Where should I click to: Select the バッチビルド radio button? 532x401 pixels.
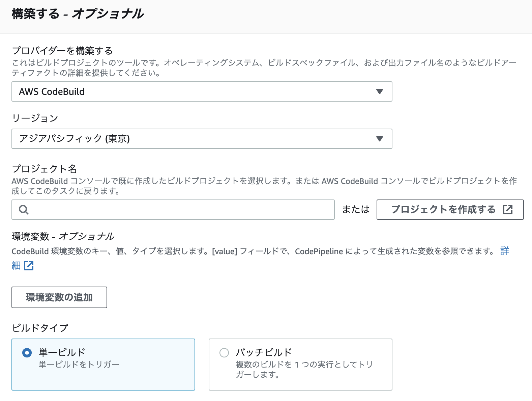pyautogui.click(x=224, y=353)
